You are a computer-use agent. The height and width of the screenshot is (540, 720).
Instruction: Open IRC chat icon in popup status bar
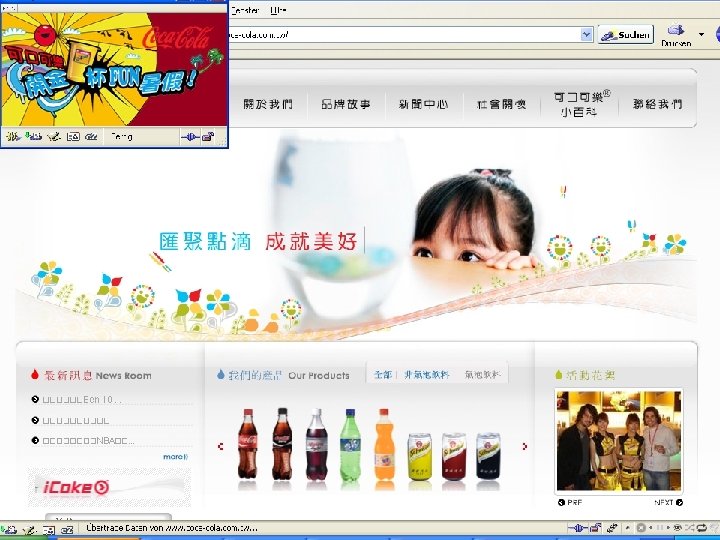[x=91, y=136]
